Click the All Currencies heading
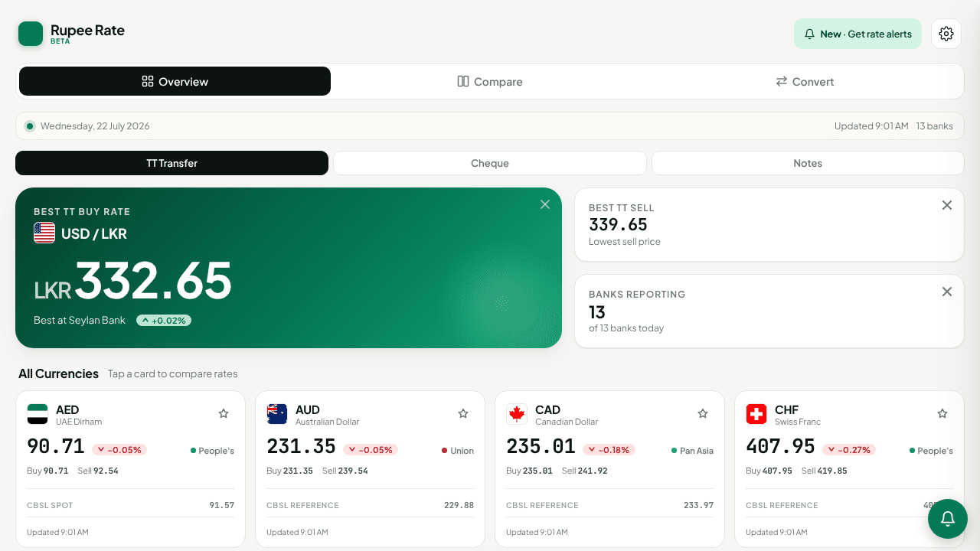This screenshot has height=551, width=980. coord(59,373)
